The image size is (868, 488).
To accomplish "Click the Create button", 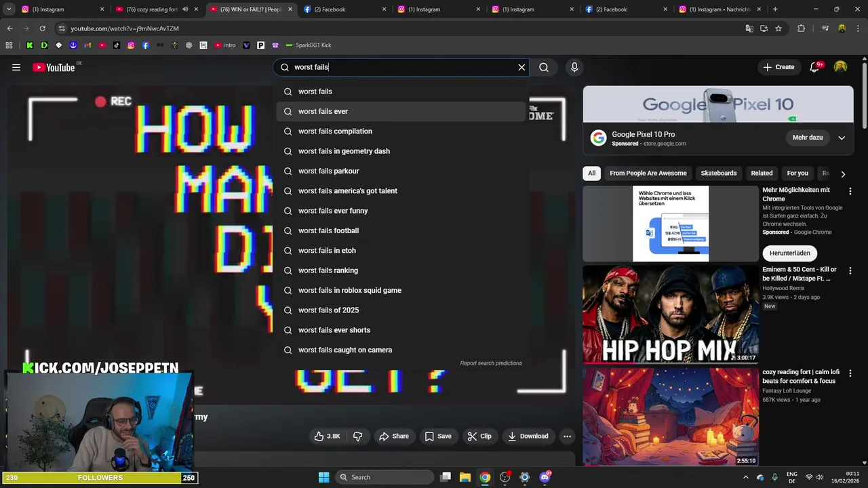I will tap(778, 67).
